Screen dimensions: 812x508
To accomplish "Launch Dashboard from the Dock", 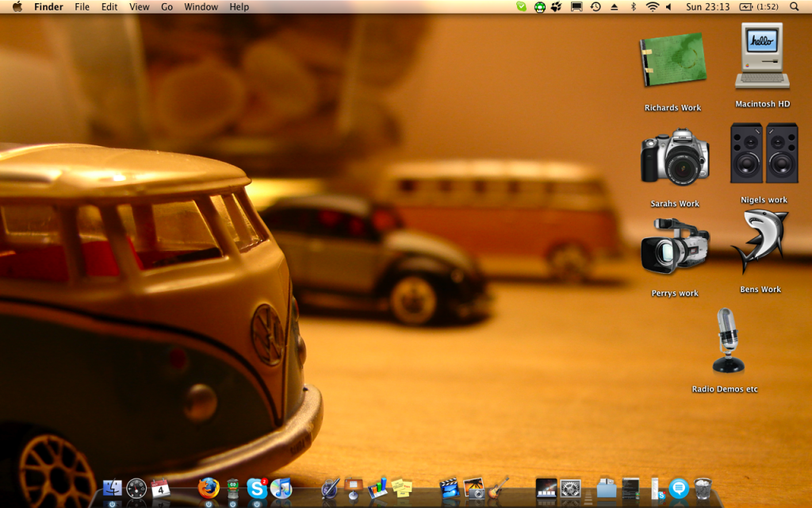I will [136, 488].
